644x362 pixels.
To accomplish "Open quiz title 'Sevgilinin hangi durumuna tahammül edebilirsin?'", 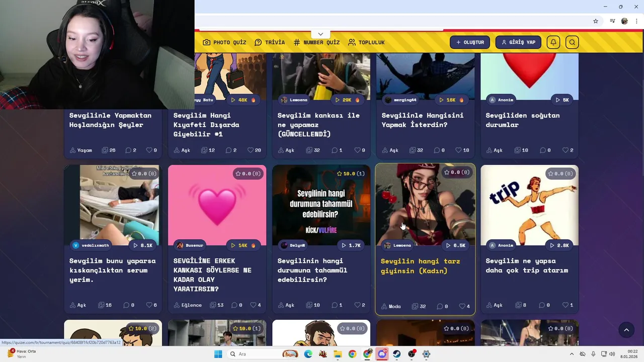I will click(x=312, y=270).
